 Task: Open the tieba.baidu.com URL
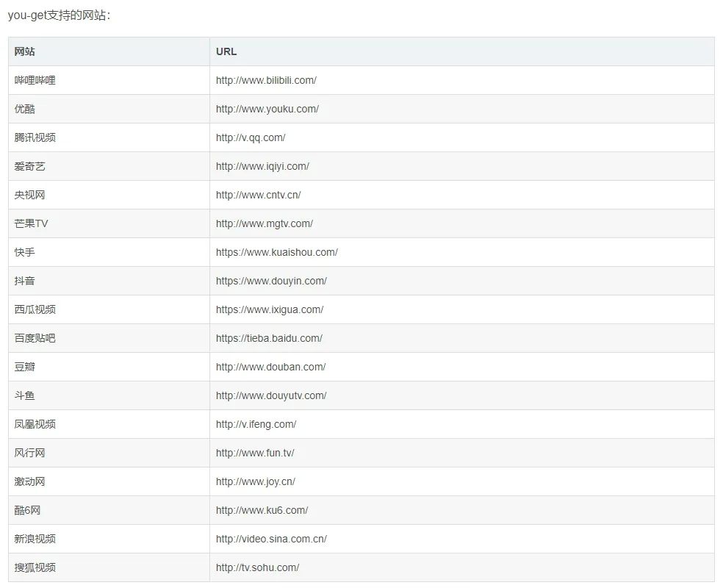269,338
